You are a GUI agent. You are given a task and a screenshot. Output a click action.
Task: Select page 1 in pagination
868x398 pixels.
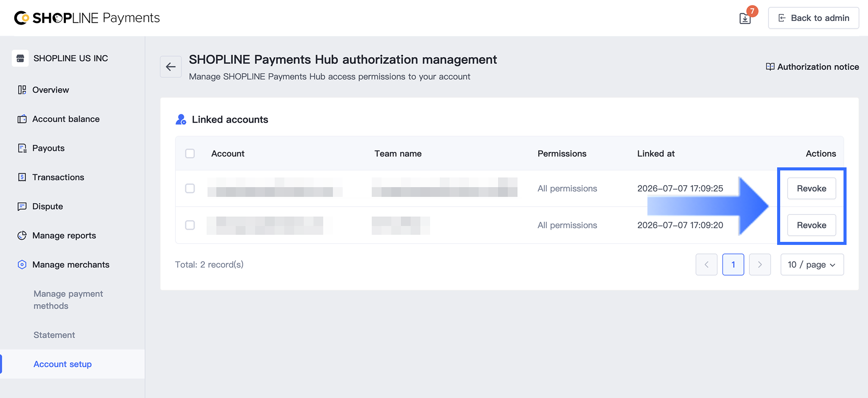click(733, 264)
